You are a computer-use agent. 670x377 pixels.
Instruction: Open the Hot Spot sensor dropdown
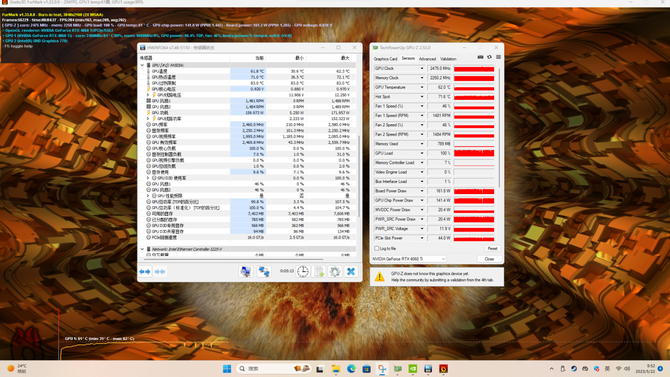(x=422, y=97)
